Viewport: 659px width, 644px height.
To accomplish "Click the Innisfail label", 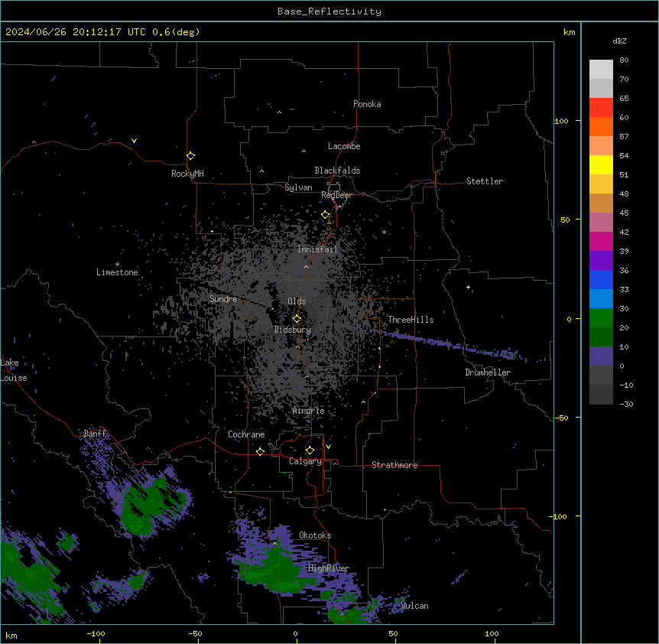I will pyautogui.click(x=317, y=249).
